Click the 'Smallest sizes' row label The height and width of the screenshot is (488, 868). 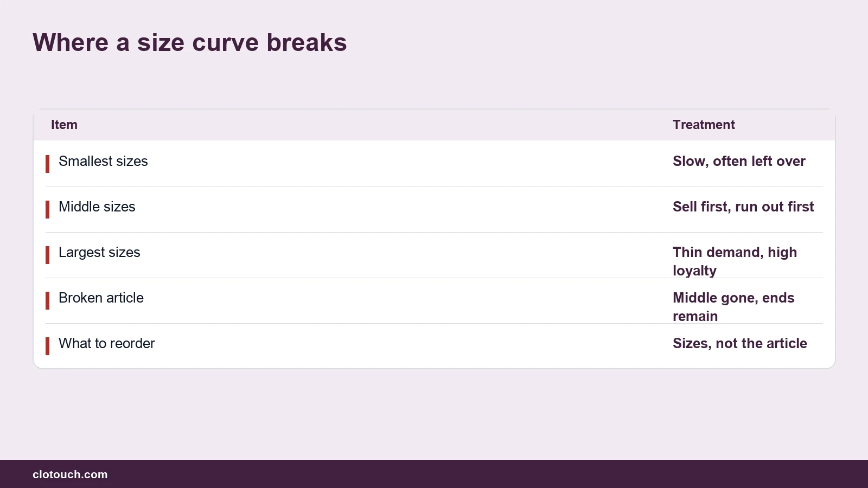pos(103,161)
